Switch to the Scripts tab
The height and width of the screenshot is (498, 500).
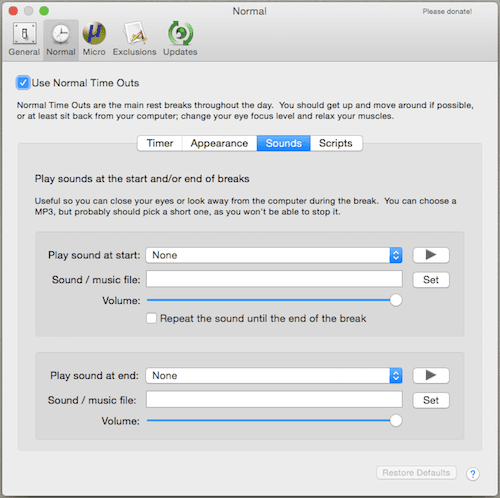tap(336, 143)
